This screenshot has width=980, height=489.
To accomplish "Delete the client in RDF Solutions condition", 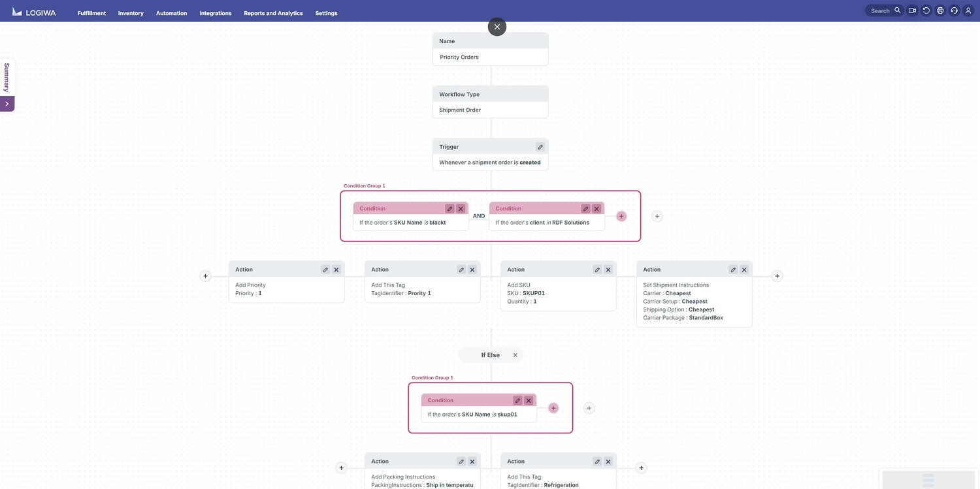I will 596,209.
